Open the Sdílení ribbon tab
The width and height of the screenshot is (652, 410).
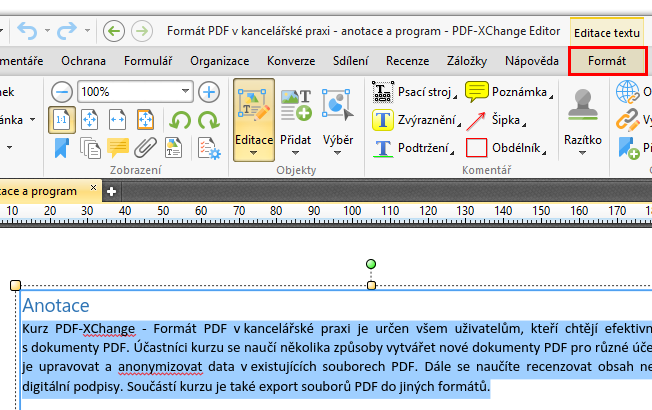[350, 61]
